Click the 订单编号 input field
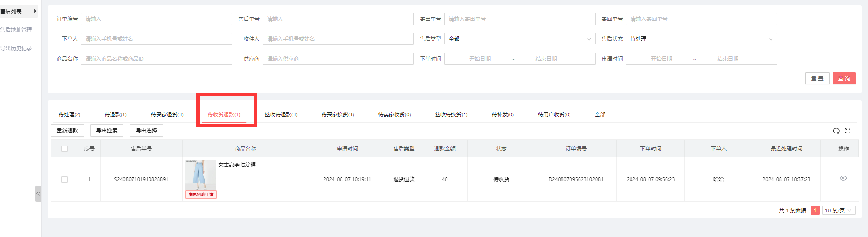Screen dimensions: 868x237 tap(156, 19)
